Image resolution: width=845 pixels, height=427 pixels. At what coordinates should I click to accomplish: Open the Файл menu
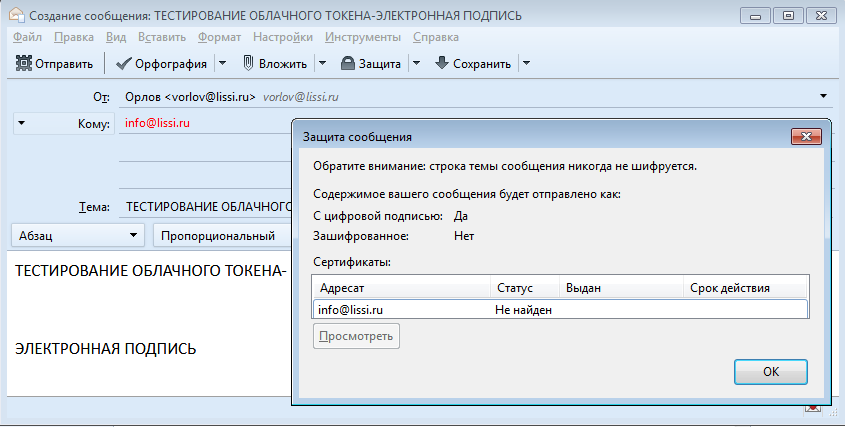27,37
